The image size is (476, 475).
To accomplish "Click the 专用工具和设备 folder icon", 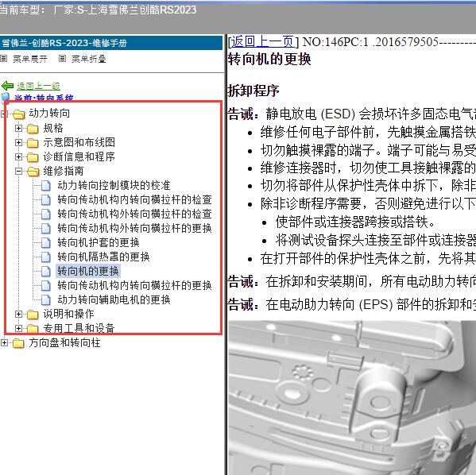I will (33, 328).
